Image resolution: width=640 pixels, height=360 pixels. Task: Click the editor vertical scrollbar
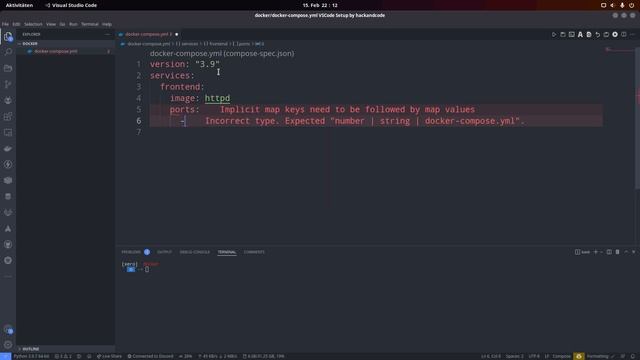tap(638, 118)
